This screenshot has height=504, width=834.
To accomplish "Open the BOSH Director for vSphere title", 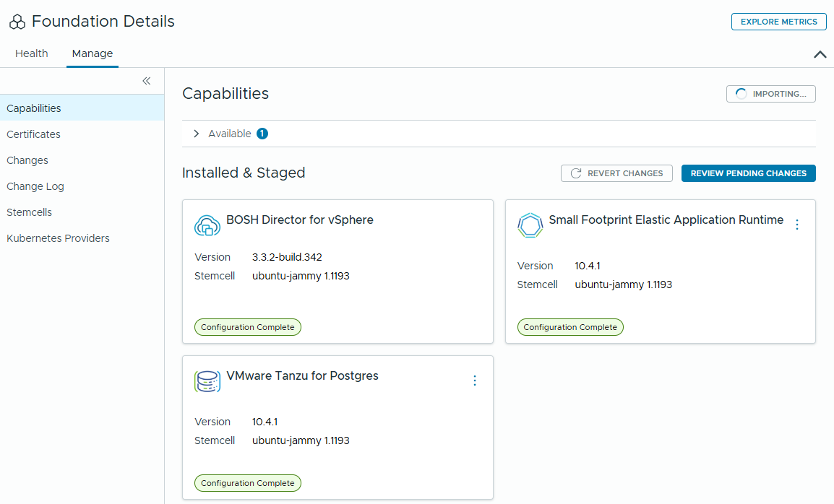I will click(300, 220).
